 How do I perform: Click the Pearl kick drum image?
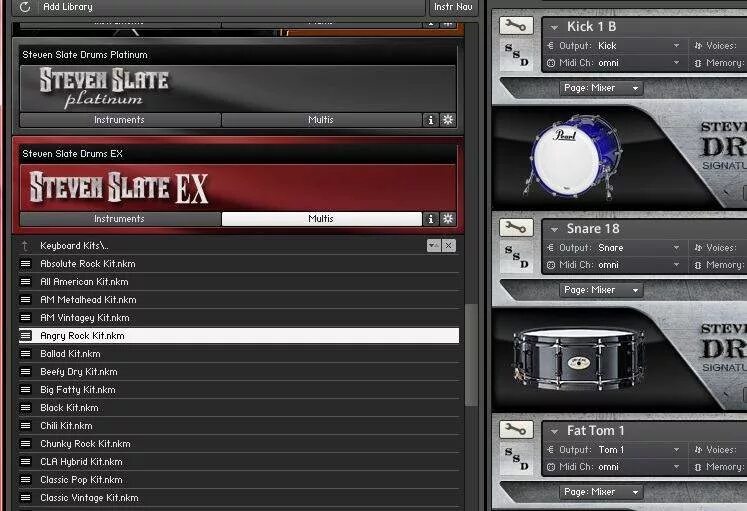tap(574, 156)
